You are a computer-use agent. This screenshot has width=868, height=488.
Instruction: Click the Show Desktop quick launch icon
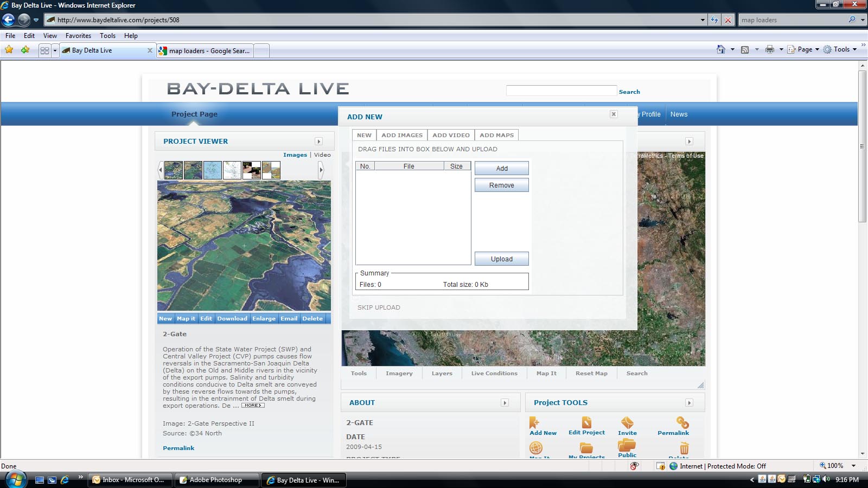[39, 480]
